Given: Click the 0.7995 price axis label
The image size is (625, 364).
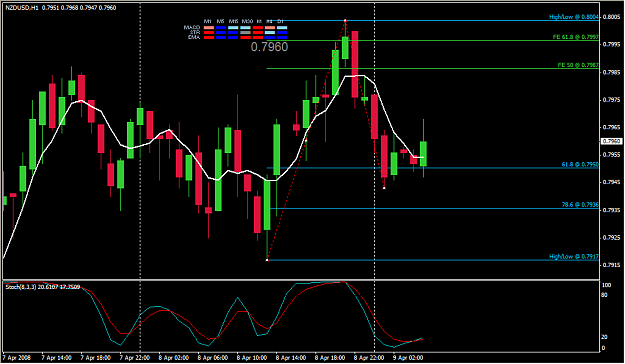Looking at the screenshot, I should pos(612,44).
